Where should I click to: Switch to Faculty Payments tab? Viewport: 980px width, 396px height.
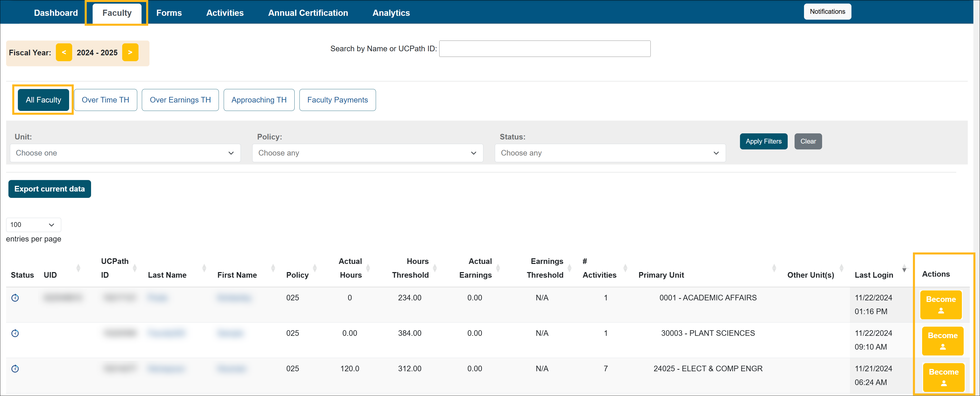pyautogui.click(x=337, y=100)
